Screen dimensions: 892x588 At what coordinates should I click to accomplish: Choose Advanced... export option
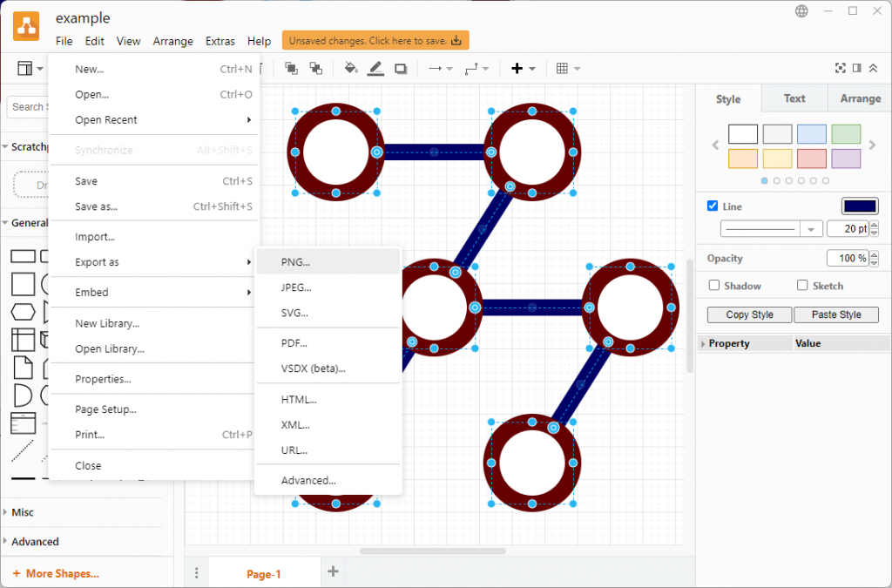[x=328, y=481]
